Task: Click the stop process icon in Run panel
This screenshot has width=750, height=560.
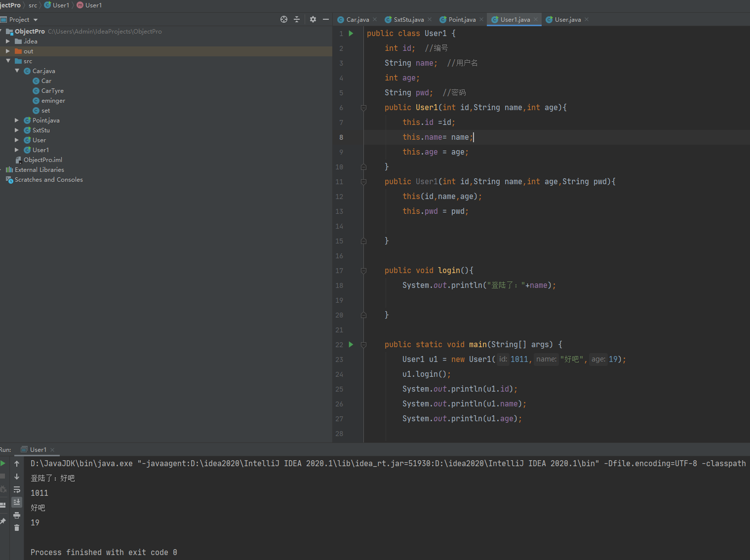Action: [2, 476]
